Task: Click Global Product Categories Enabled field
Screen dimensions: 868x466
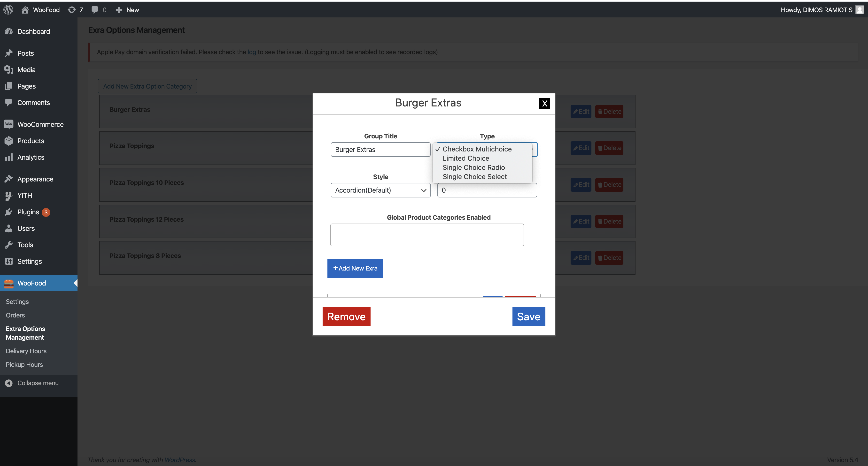Action: [427, 235]
